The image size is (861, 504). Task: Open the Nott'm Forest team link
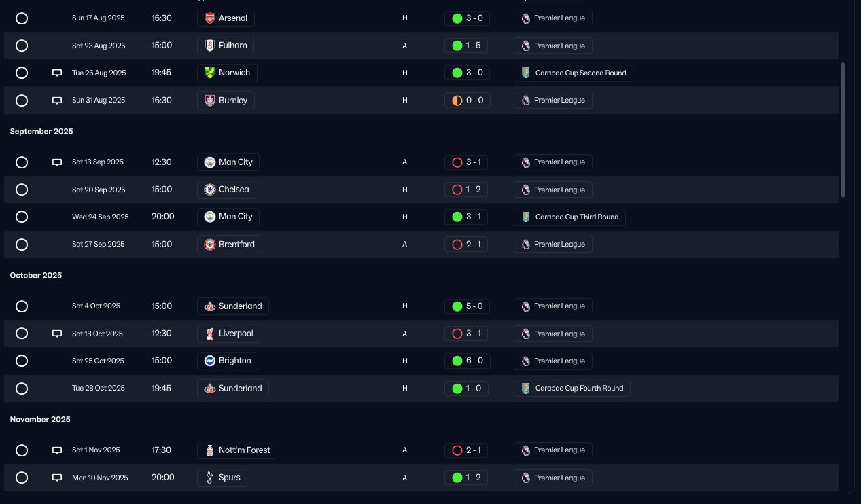coord(237,450)
